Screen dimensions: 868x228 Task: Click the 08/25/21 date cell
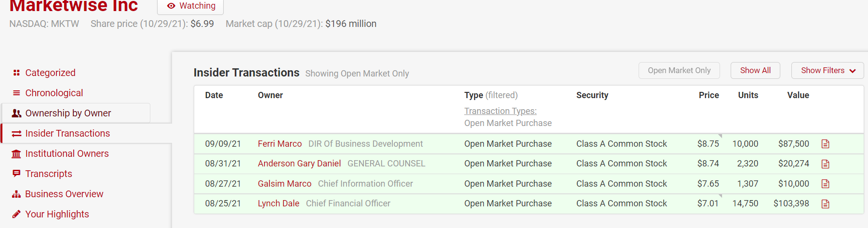223,203
